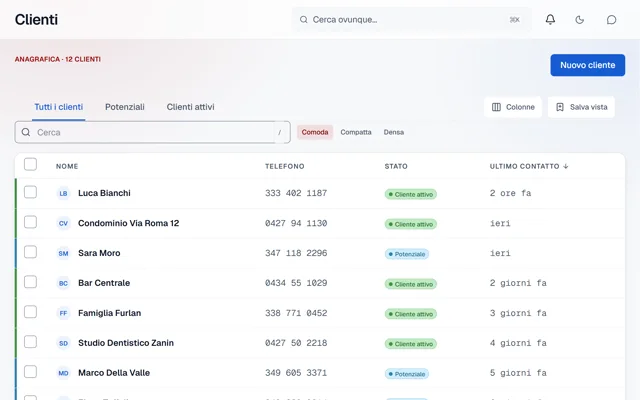Click phone number 333 402 1187

point(296,193)
